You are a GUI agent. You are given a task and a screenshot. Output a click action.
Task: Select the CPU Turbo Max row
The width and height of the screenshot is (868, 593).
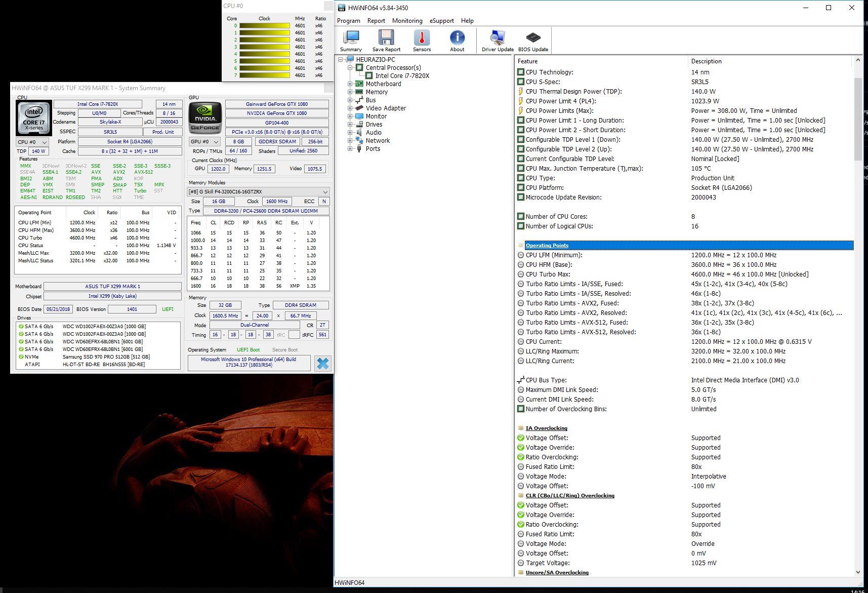tap(684, 274)
